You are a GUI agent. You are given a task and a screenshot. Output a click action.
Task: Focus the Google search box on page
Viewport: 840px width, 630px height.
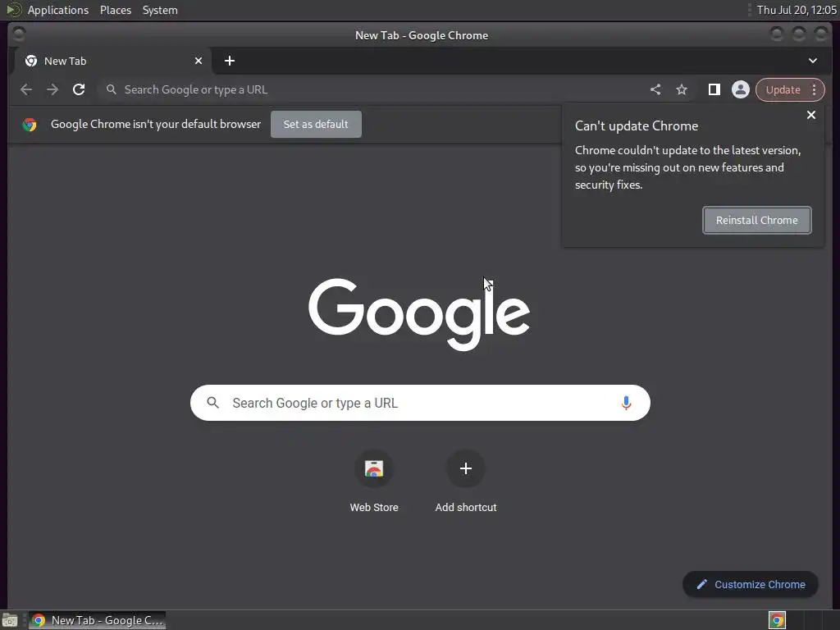420,403
